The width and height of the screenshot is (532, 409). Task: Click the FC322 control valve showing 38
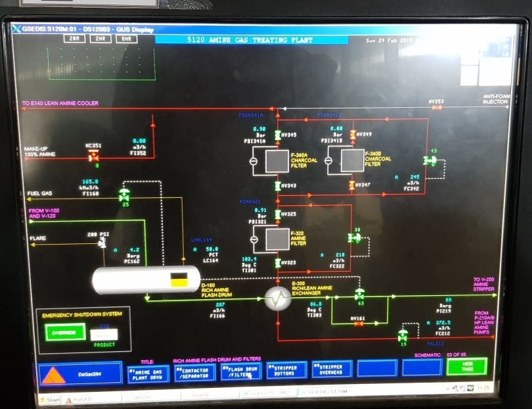pyautogui.click(x=354, y=237)
